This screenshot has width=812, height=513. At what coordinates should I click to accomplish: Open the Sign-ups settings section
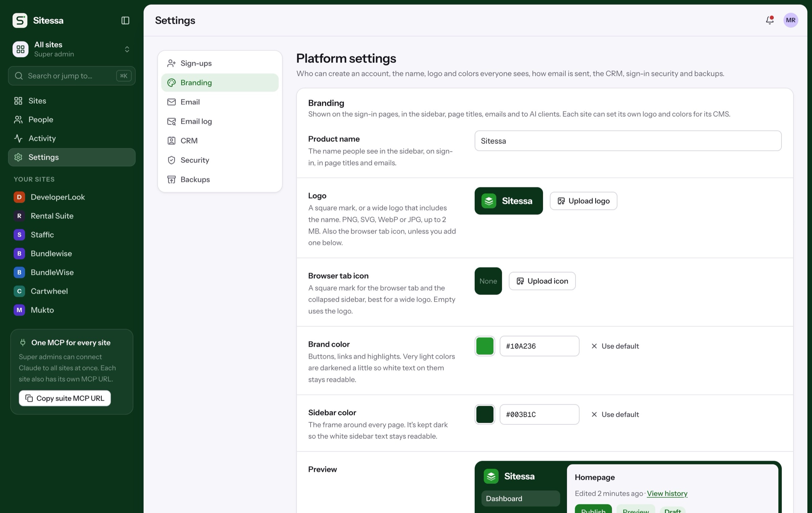220,63
